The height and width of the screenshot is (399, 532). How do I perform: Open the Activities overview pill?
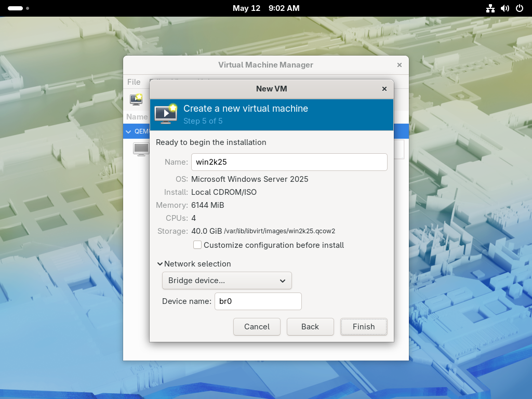[18, 8]
